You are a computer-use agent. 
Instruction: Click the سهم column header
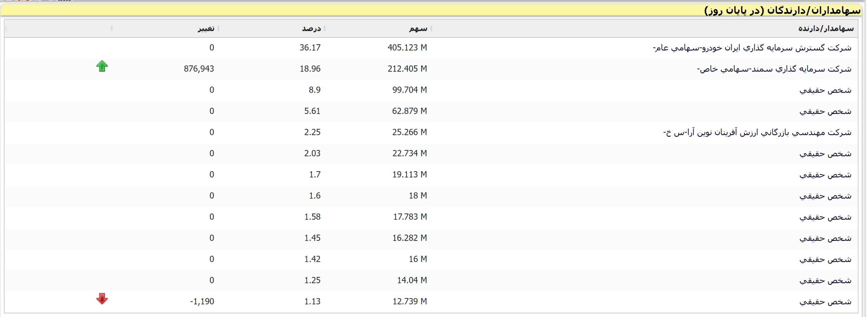(418, 28)
